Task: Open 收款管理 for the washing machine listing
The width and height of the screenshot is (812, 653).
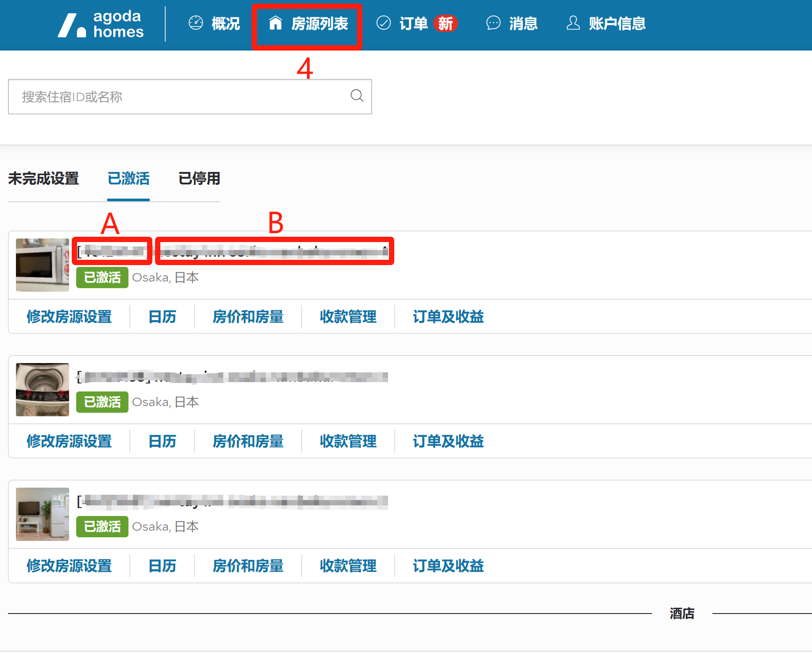Action: (x=348, y=441)
